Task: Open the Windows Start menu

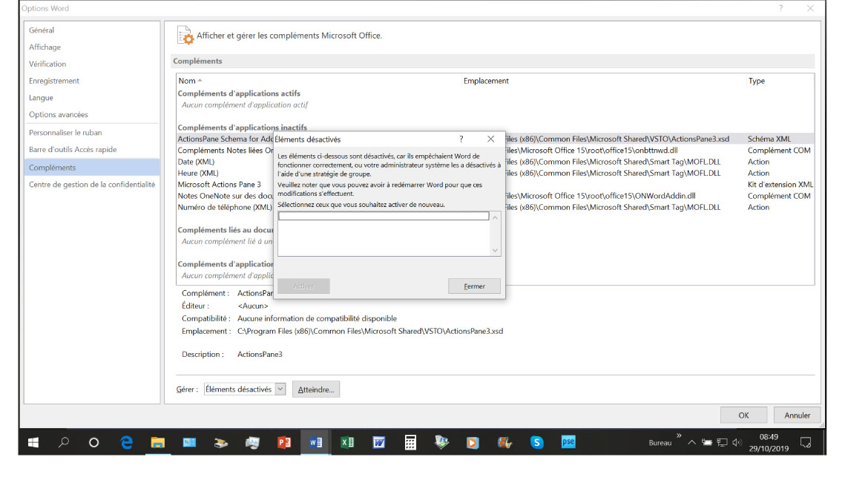Action: (x=33, y=442)
